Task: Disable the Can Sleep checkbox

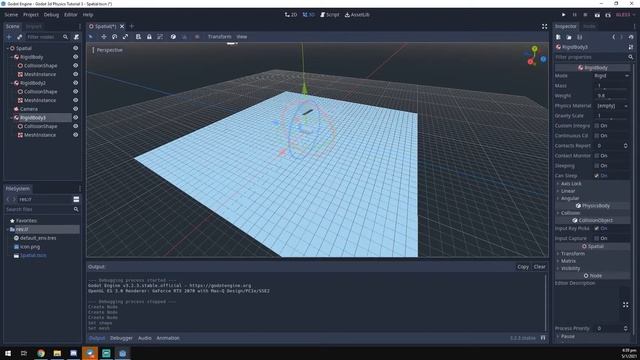Action: [x=597, y=176]
